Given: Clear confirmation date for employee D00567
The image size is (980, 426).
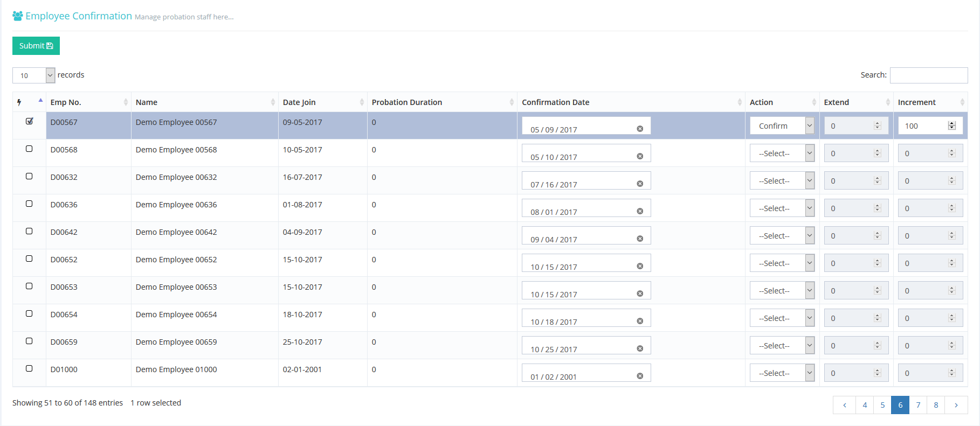Looking at the screenshot, I should point(640,129).
